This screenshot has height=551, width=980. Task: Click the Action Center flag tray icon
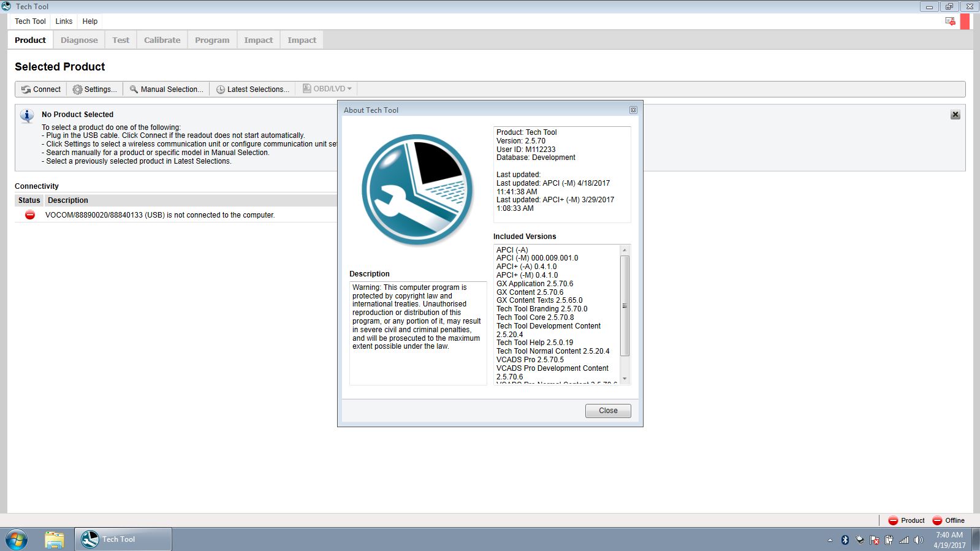(x=875, y=540)
